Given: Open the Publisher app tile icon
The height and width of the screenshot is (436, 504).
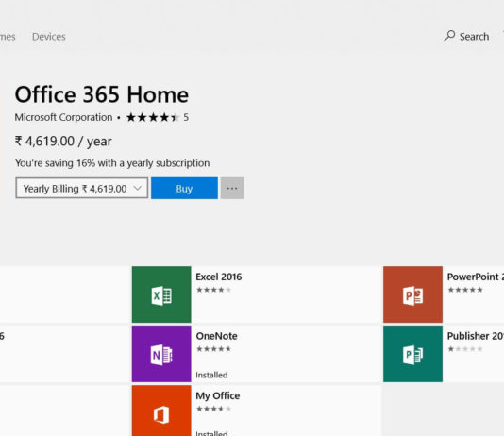Looking at the screenshot, I should (412, 354).
